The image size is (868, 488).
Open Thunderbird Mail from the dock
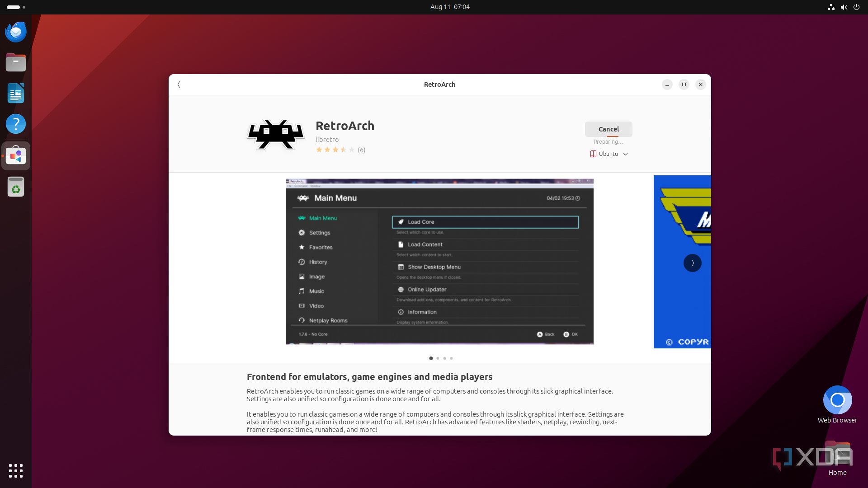pyautogui.click(x=16, y=32)
